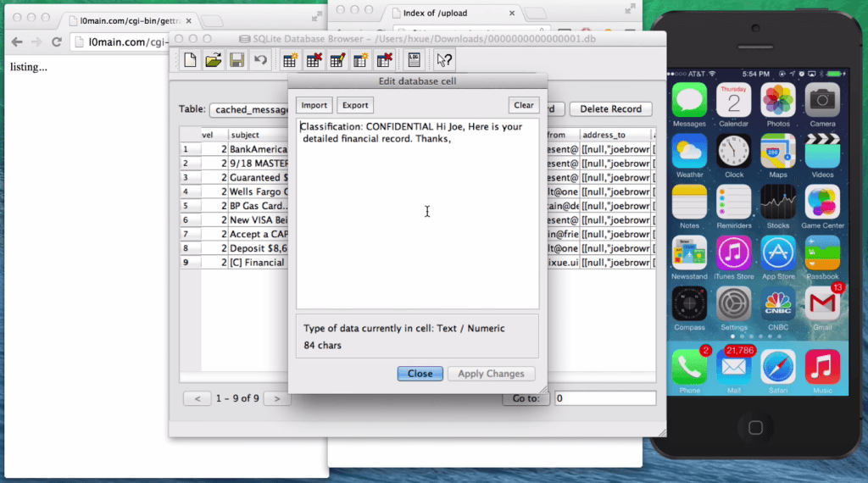Click the Create Table icon
The image size is (868, 483).
click(x=290, y=60)
